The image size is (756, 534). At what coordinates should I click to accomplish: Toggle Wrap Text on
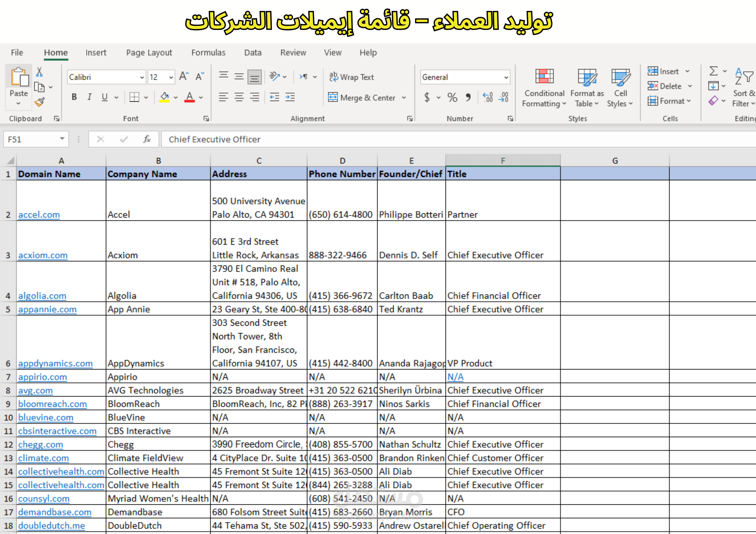pyautogui.click(x=352, y=77)
